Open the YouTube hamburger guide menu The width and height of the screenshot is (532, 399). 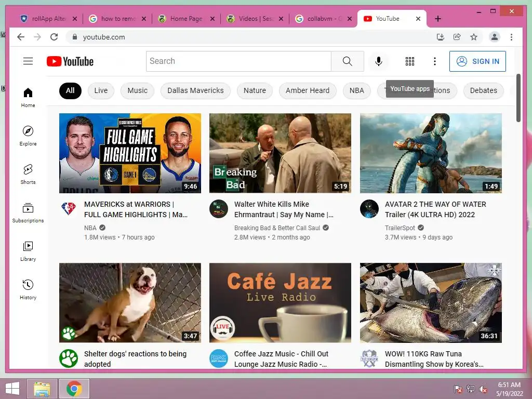coord(28,61)
